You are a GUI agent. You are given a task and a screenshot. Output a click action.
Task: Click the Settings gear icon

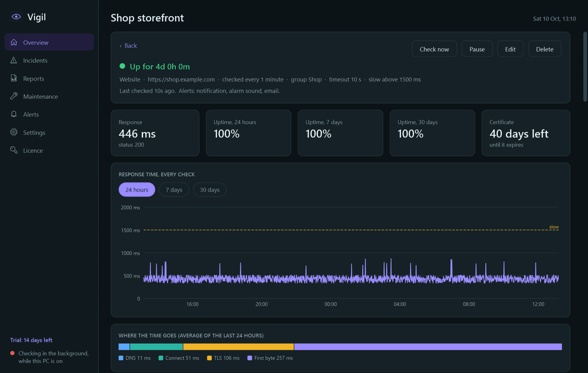(14, 132)
